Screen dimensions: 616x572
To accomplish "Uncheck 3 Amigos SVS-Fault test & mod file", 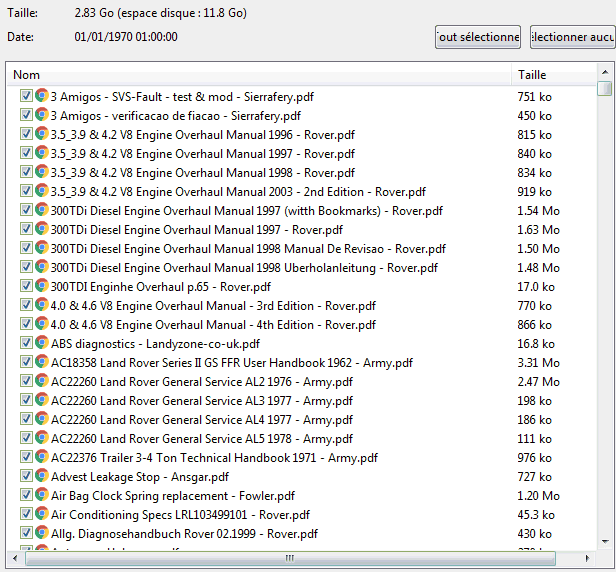I will (26, 96).
